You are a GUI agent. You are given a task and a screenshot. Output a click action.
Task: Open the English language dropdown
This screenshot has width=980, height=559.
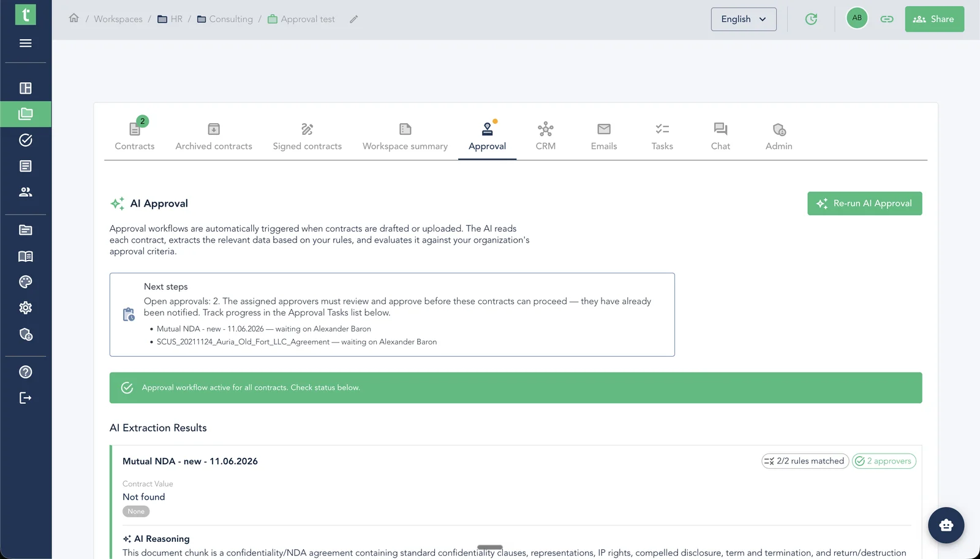point(744,19)
